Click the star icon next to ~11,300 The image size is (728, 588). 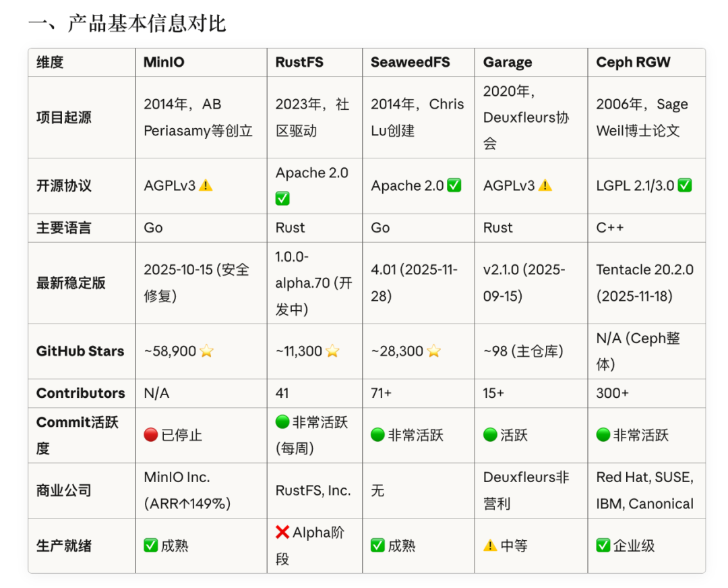point(332,351)
